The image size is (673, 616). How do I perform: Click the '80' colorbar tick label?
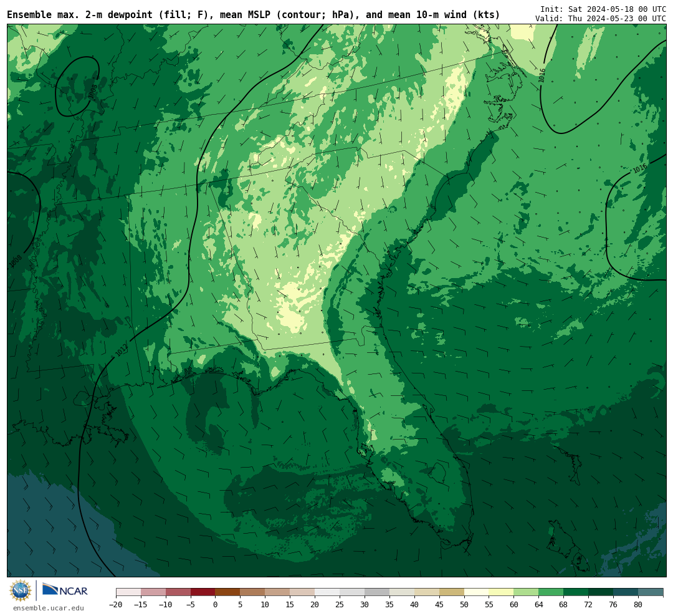(638, 605)
